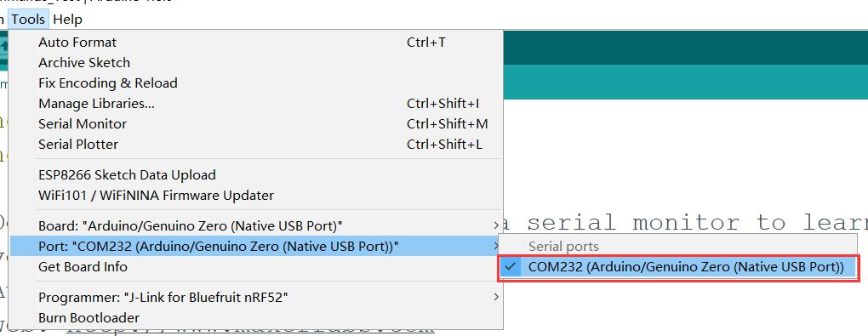Viewport: 868px width, 336px height.
Task: Open the Help menu
Action: (67, 20)
